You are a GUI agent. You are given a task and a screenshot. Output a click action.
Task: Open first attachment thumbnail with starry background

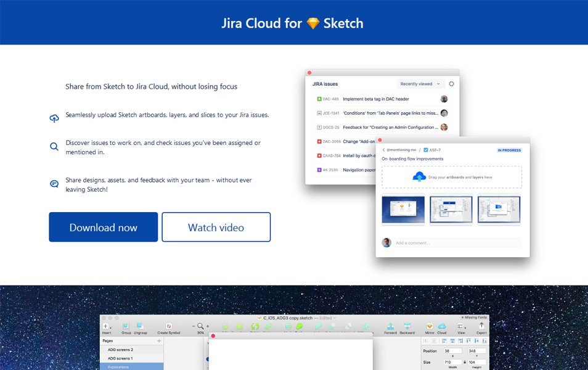[403, 210]
